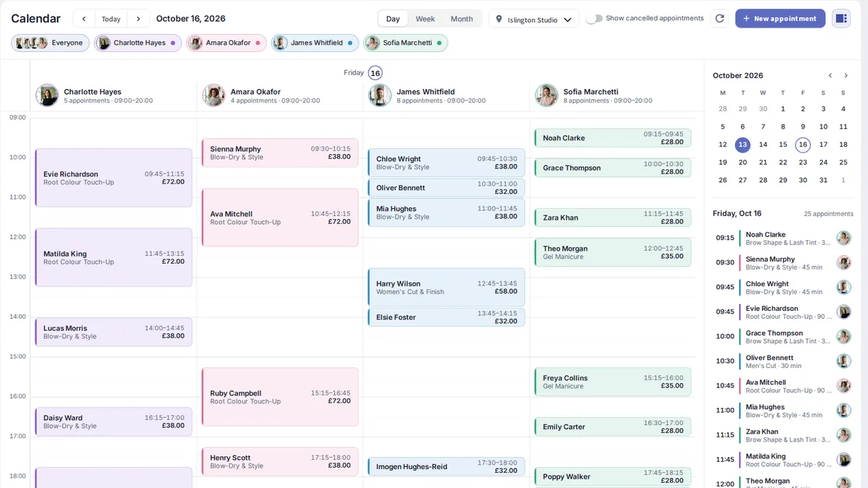Open Imogen Hughes-Reid appointment block
Screen dimensions: 868x488
click(446, 467)
